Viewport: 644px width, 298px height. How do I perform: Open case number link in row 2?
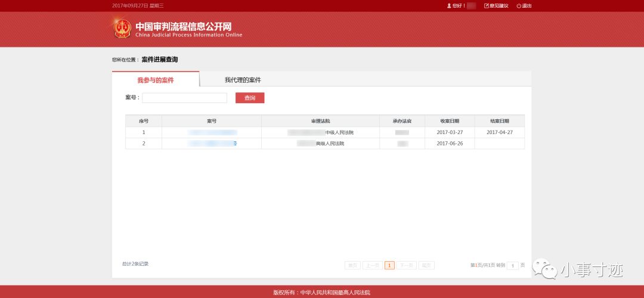(212, 144)
